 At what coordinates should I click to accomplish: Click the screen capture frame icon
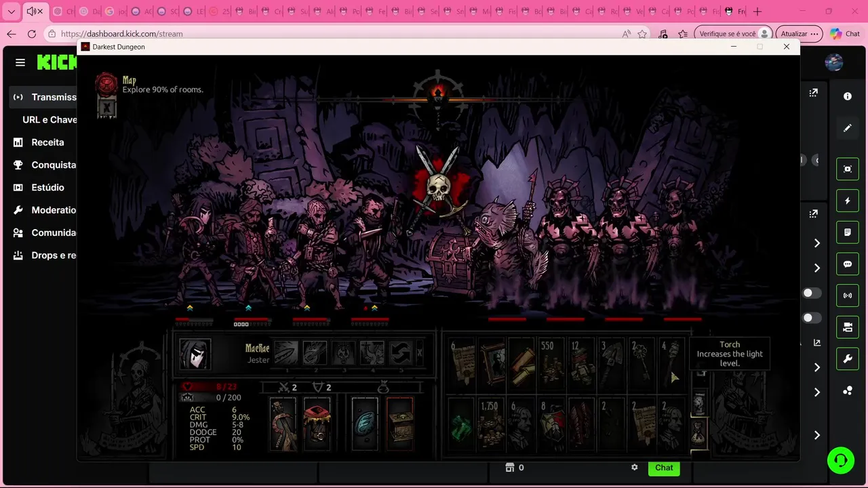point(848,169)
